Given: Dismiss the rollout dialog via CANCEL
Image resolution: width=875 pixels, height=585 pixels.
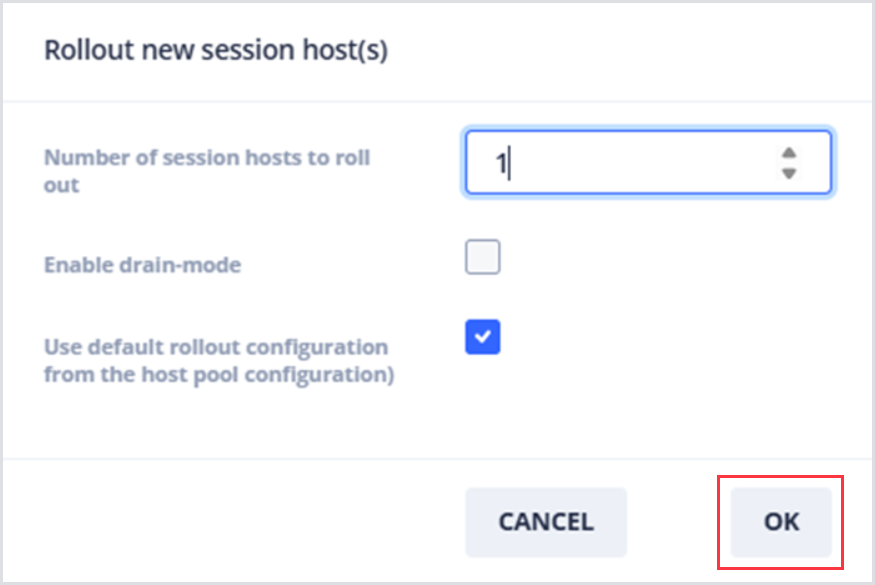Looking at the screenshot, I should [545, 521].
